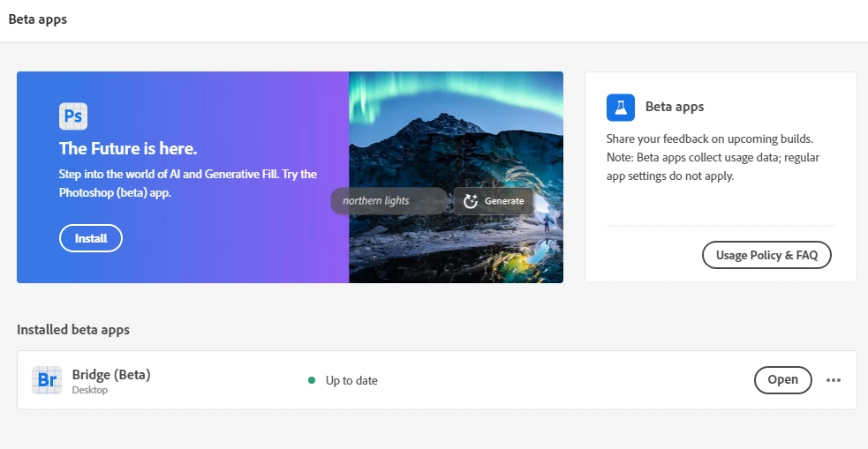Click the Installed beta apps heading

(73, 330)
